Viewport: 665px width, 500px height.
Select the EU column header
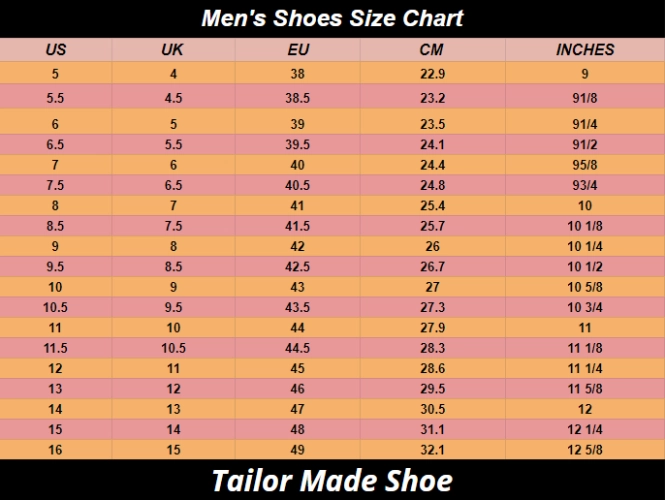click(x=297, y=49)
